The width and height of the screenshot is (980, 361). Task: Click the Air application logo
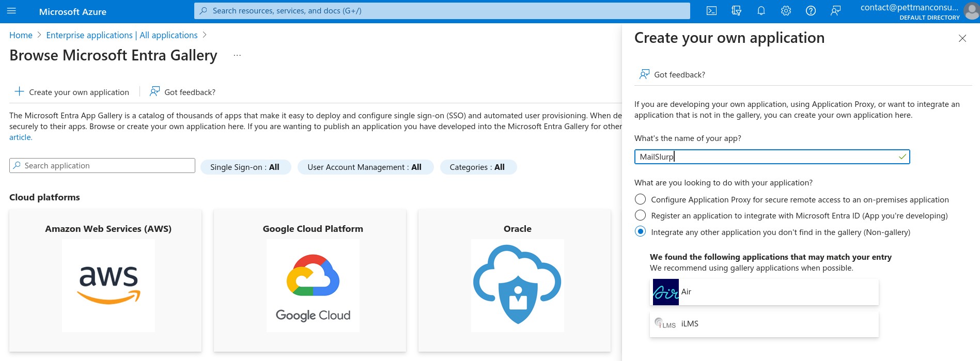pyautogui.click(x=666, y=292)
